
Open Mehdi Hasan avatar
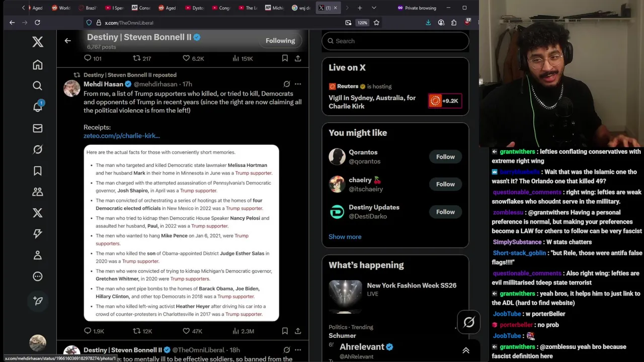71,88
